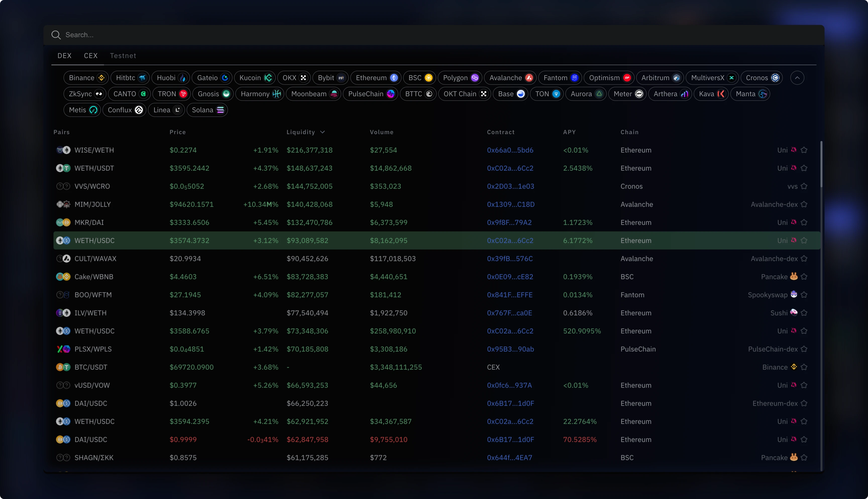Click Sushi icon in ILV/WETH row
This screenshot has width=868, height=499.
[794, 313]
